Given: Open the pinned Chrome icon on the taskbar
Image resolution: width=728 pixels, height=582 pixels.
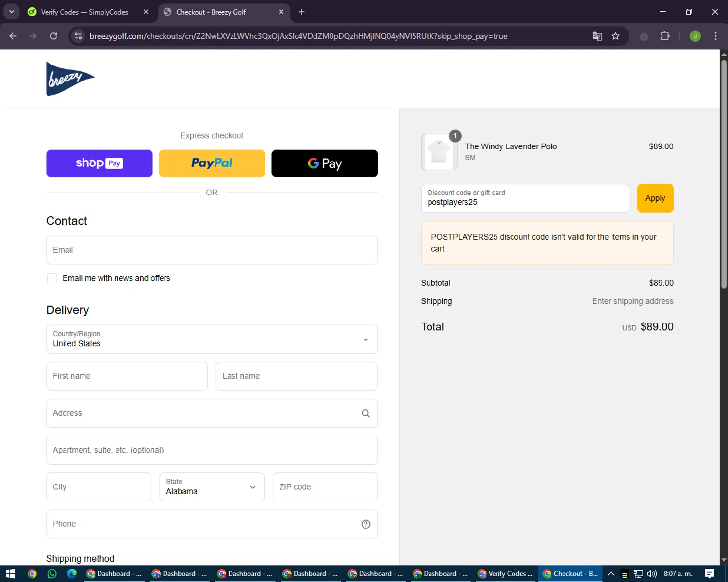Looking at the screenshot, I should 32,574.
